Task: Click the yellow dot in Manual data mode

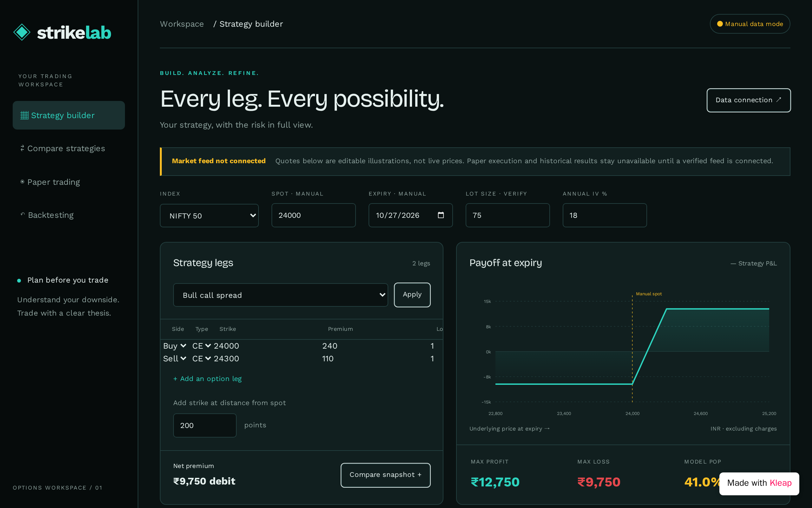Action: [x=720, y=24]
